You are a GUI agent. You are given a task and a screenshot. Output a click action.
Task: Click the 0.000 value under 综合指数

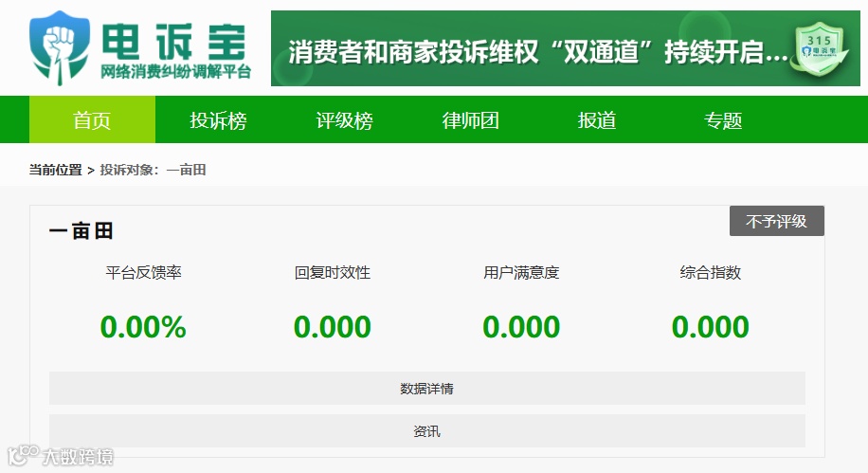point(711,327)
